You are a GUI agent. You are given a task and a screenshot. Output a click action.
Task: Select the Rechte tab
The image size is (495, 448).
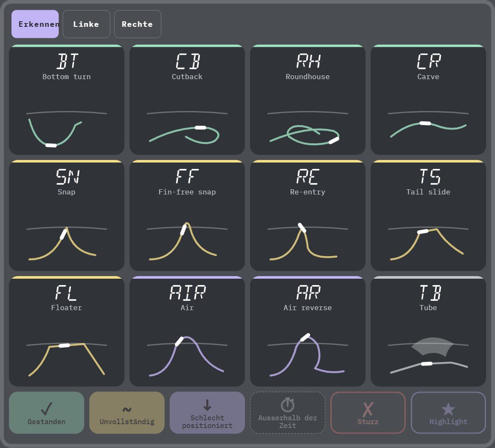[x=138, y=24]
